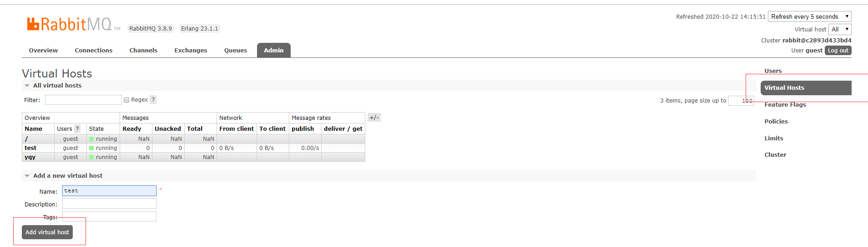868x247 pixels.
Task: Click the Users column help icon
Action: tap(77, 129)
